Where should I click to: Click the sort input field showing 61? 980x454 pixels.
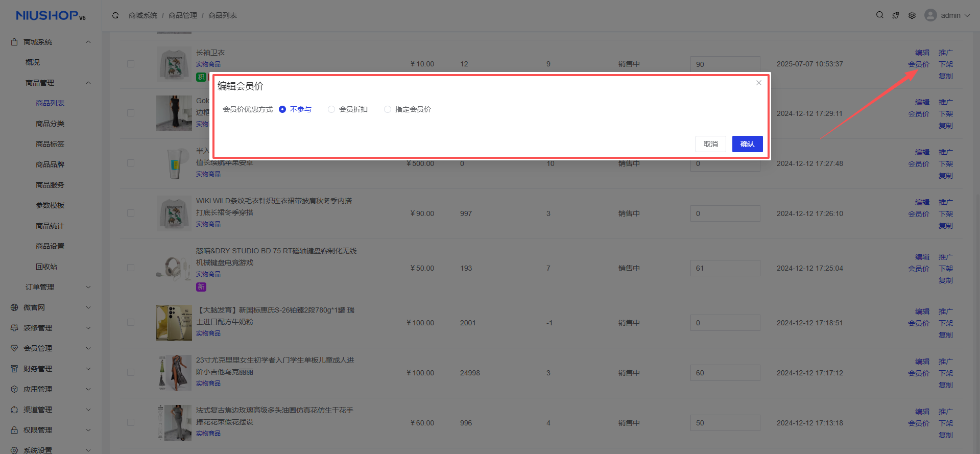(x=725, y=268)
